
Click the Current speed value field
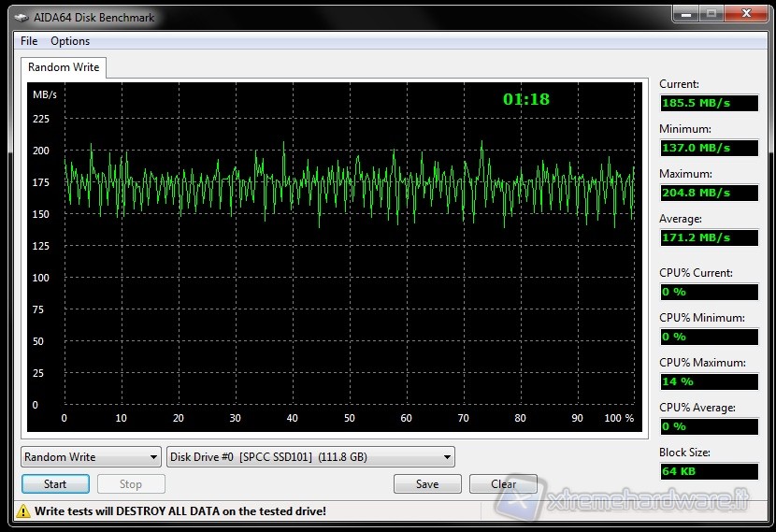coord(709,103)
